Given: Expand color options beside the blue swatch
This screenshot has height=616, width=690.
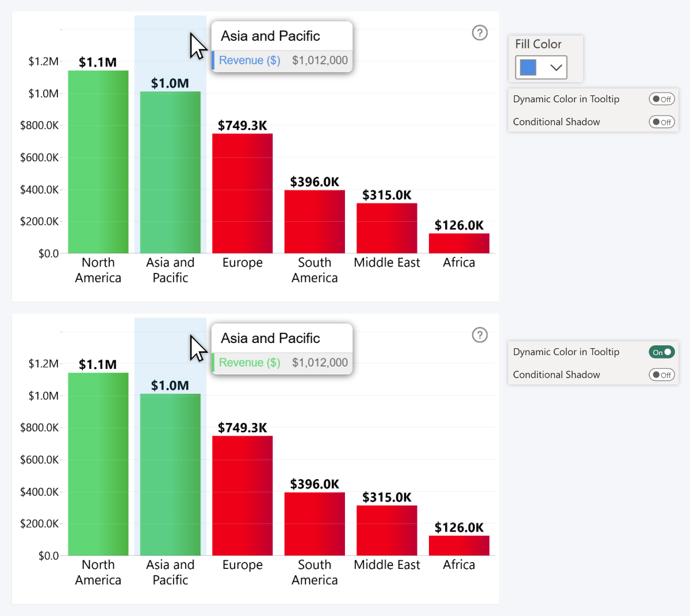Looking at the screenshot, I should click(555, 67).
